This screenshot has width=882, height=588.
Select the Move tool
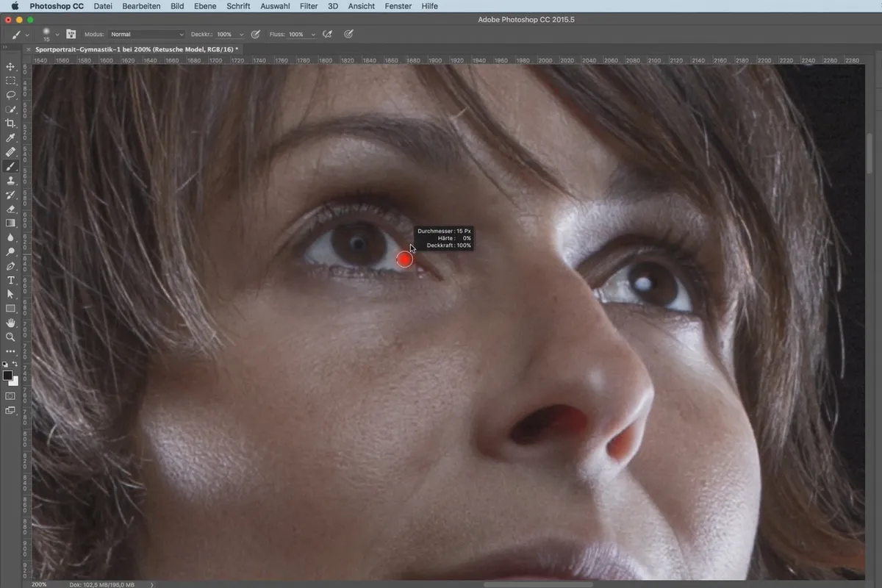click(11, 67)
